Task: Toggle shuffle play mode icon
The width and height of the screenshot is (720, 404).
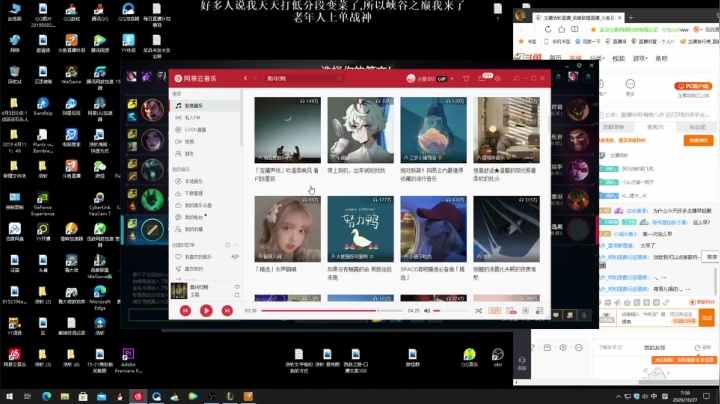Action: [x=478, y=311]
